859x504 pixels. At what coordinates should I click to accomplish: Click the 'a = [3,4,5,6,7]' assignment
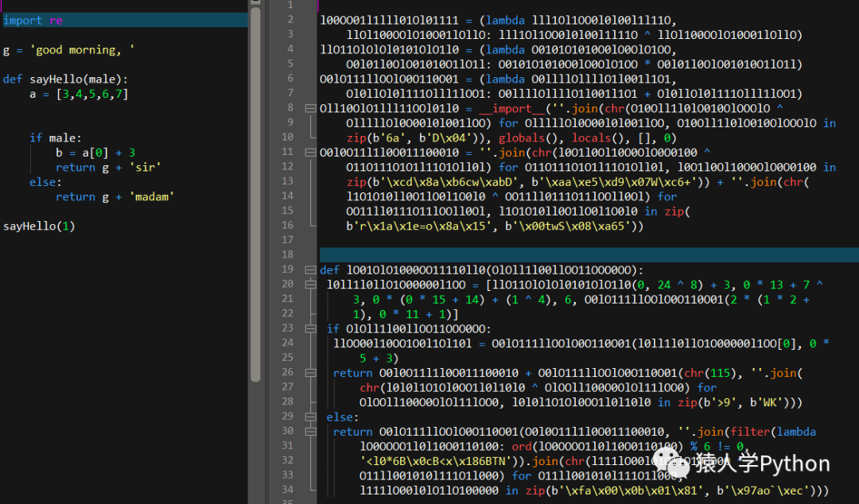coord(79,95)
